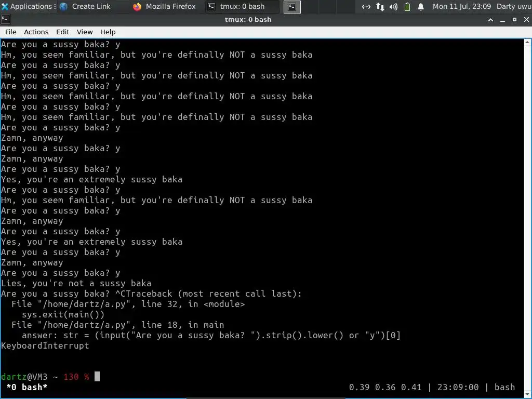This screenshot has width=532, height=399.
Task: Click the tmux status time 23:09:00
Action: pyautogui.click(x=458, y=387)
